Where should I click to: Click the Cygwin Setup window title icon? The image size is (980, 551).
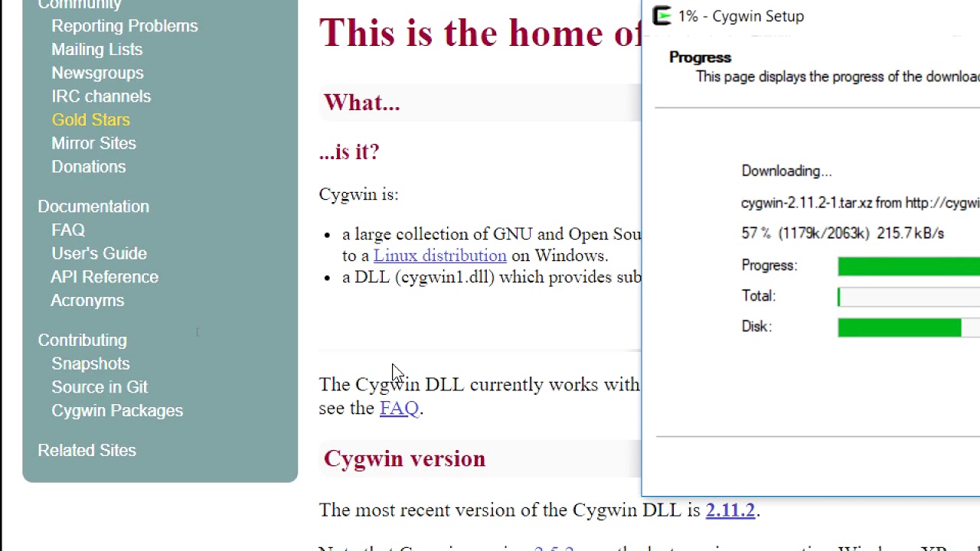[x=662, y=16]
